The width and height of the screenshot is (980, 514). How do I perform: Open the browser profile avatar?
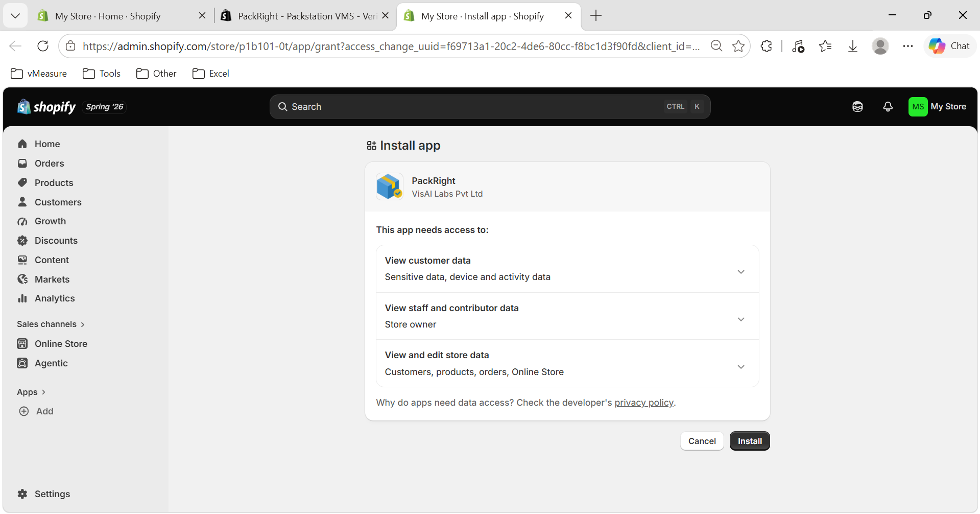pyautogui.click(x=880, y=46)
